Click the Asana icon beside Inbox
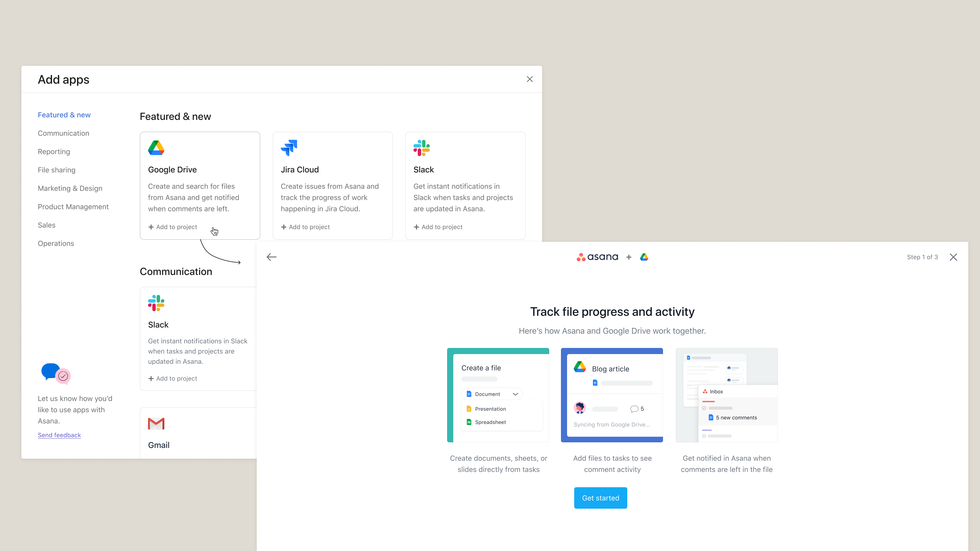 pos(705,392)
